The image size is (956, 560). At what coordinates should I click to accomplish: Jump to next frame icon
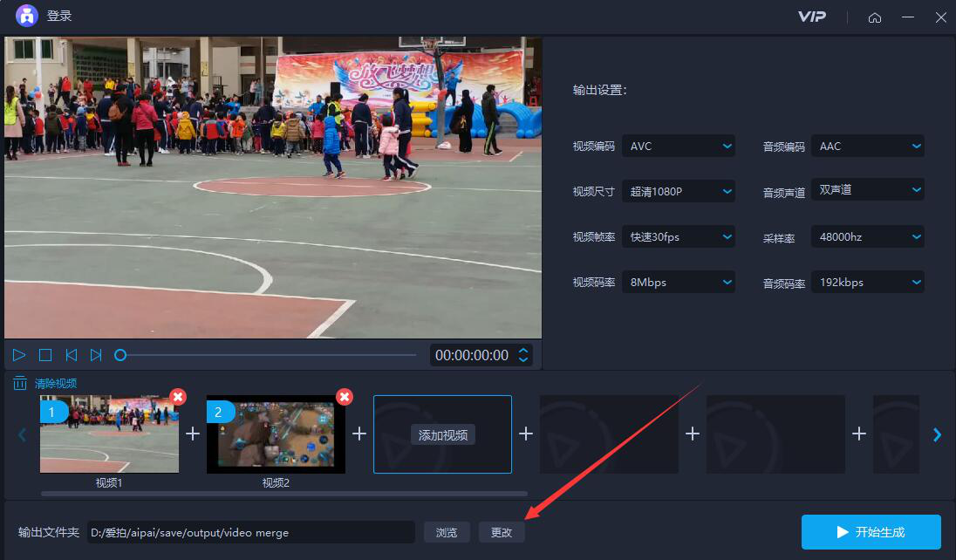click(96, 355)
